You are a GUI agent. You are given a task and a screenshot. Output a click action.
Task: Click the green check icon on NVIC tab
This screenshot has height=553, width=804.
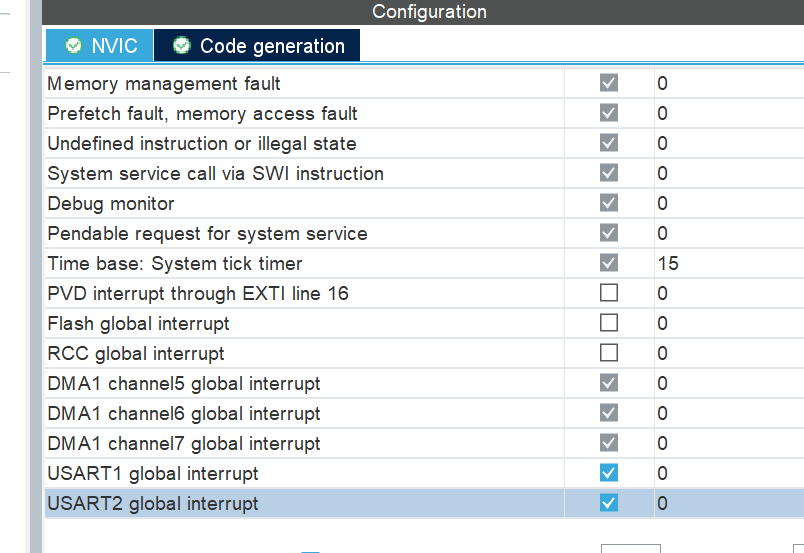tap(74, 46)
